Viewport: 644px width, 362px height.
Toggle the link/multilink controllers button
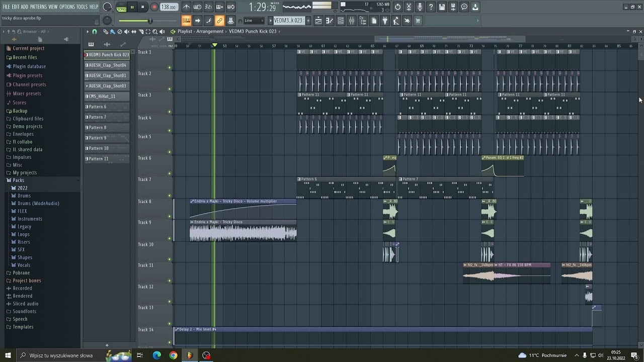[219, 21]
